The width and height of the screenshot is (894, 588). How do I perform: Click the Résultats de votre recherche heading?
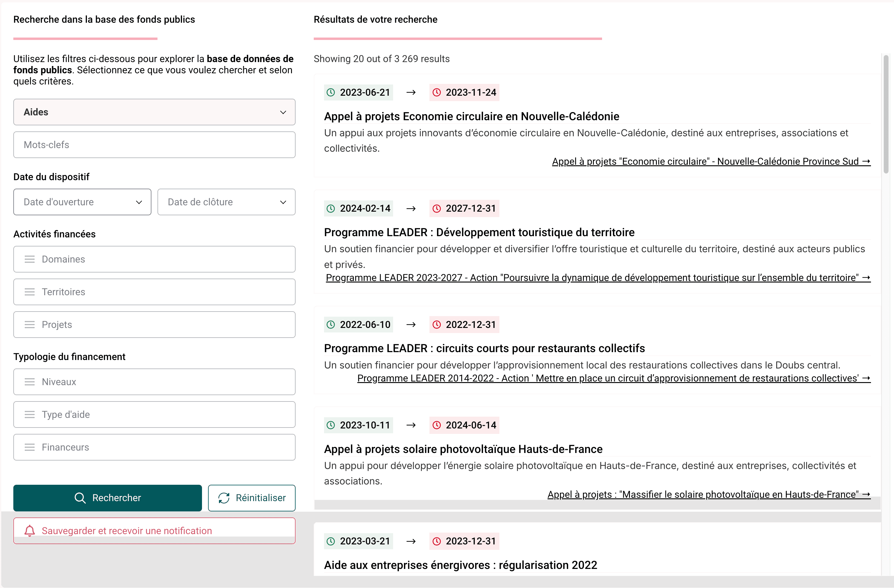pos(376,19)
